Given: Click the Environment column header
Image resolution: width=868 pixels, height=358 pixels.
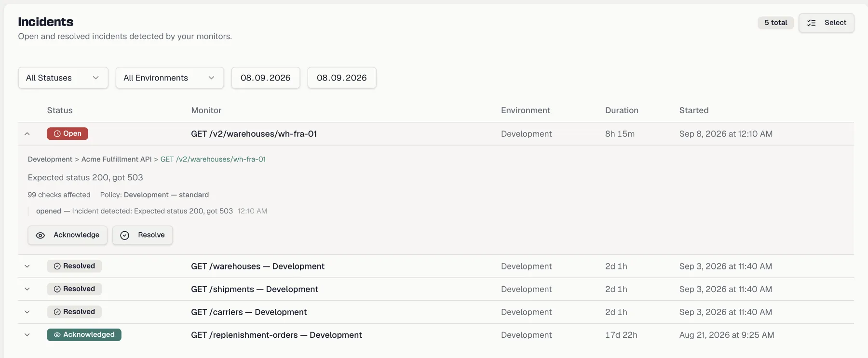Looking at the screenshot, I should (x=526, y=110).
